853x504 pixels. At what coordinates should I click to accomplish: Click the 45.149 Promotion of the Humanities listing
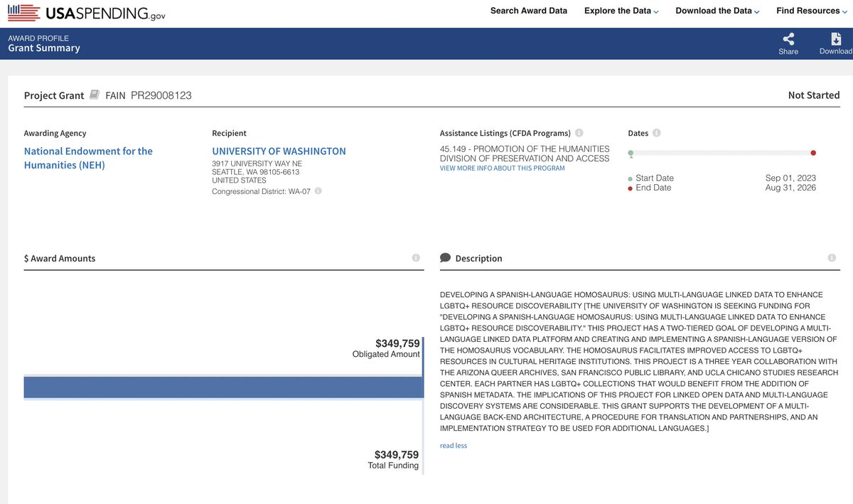pyautogui.click(x=525, y=154)
